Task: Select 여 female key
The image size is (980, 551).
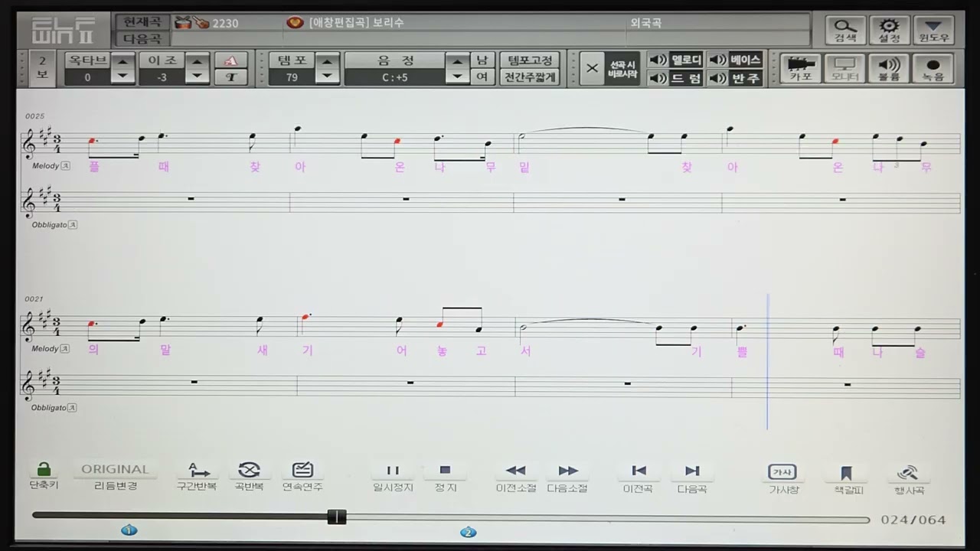Action: pyautogui.click(x=482, y=77)
